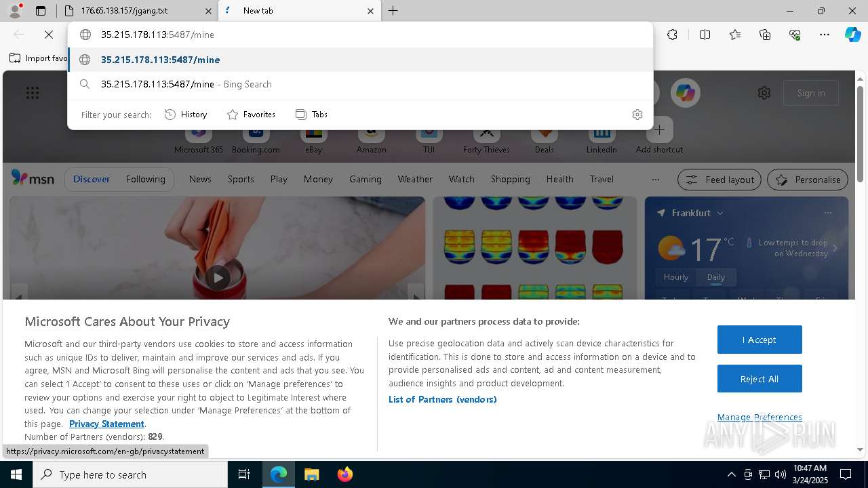Click the Sign in button
This screenshot has height=488, width=868.
[x=811, y=93]
